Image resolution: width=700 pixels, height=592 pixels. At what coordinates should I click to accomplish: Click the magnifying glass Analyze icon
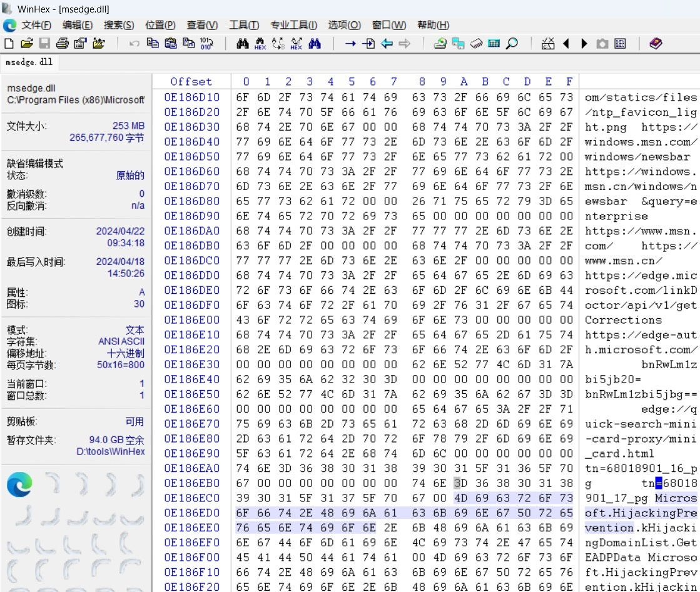[512, 44]
